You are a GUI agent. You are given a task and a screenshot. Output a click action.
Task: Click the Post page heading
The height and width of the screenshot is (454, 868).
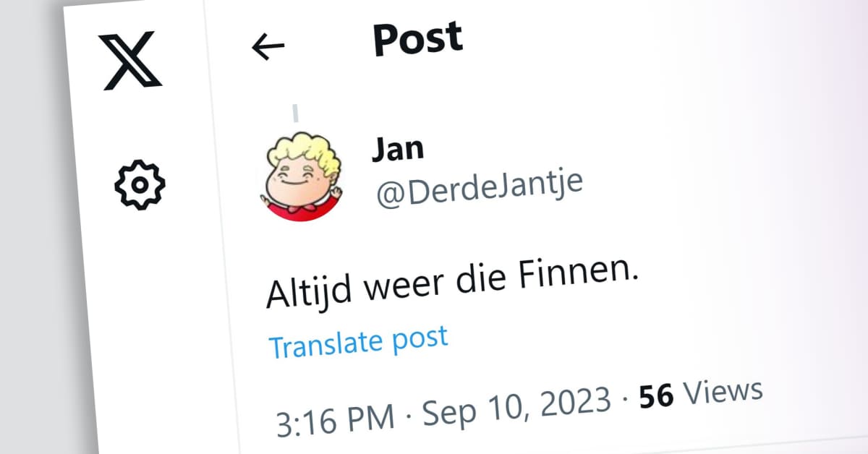pos(417,39)
